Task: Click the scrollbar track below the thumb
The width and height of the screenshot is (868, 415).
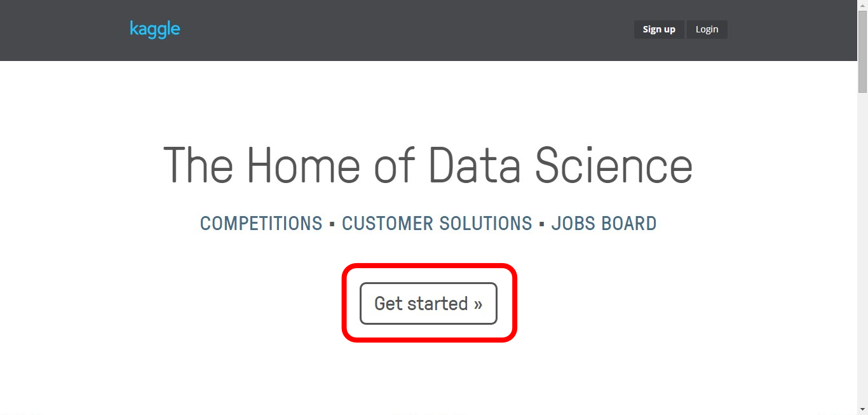Action: click(862, 254)
